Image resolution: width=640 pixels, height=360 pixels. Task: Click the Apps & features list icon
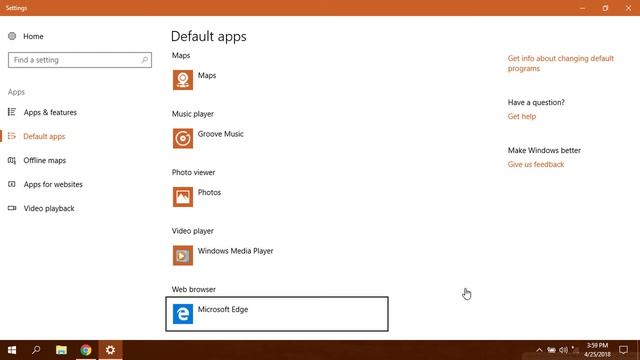12,112
